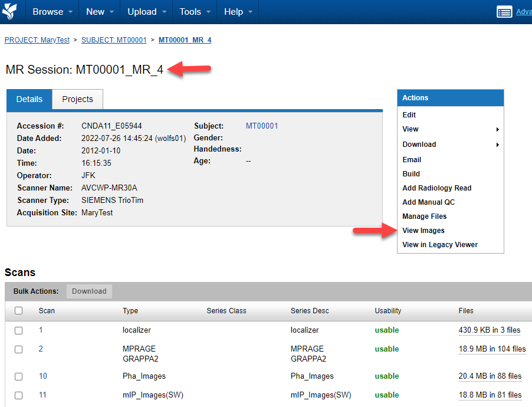Open the Help menu
Screen dimensions: 532x407
tap(238, 12)
